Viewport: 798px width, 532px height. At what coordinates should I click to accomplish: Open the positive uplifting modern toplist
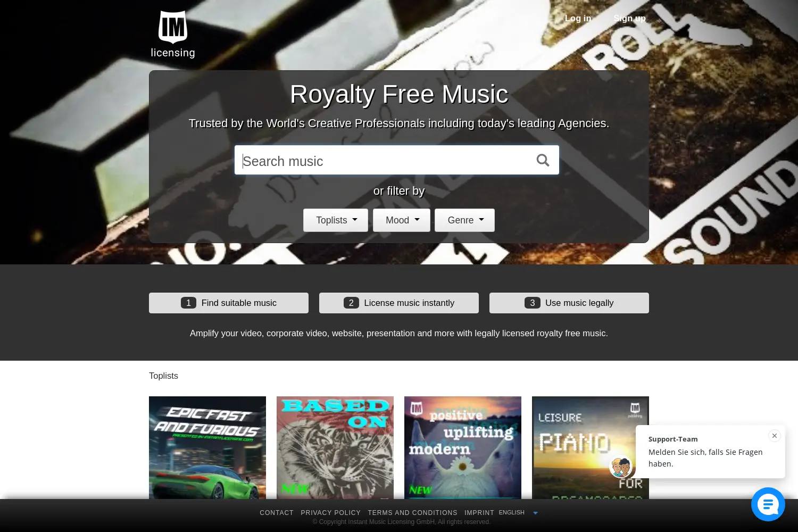click(463, 447)
